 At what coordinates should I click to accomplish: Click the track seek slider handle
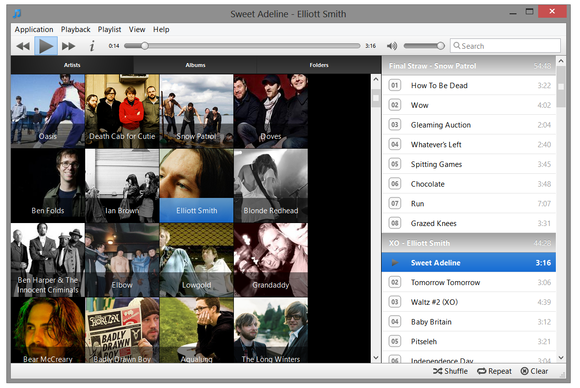click(145, 46)
